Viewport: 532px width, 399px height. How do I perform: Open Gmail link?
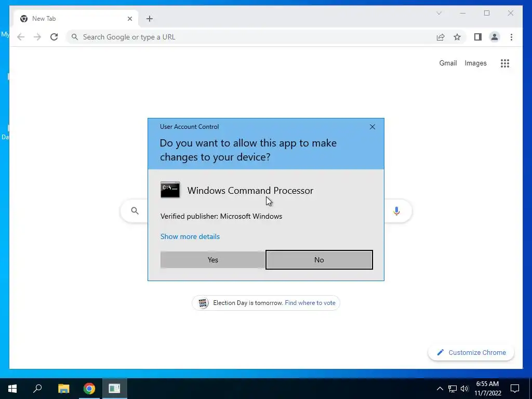point(448,63)
